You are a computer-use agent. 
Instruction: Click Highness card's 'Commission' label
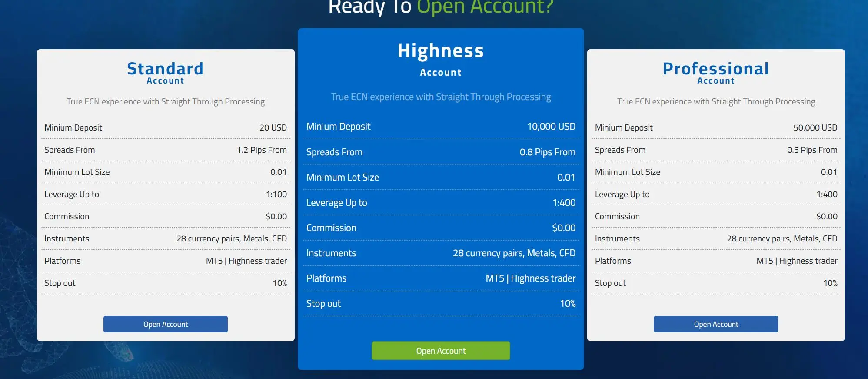(x=331, y=228)
